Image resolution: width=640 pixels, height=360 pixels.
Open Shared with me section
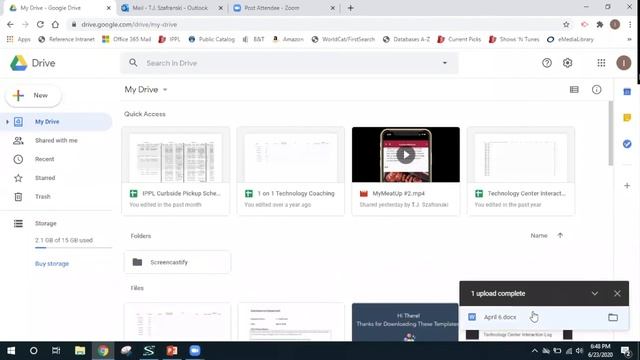click(x=56, y=140)
